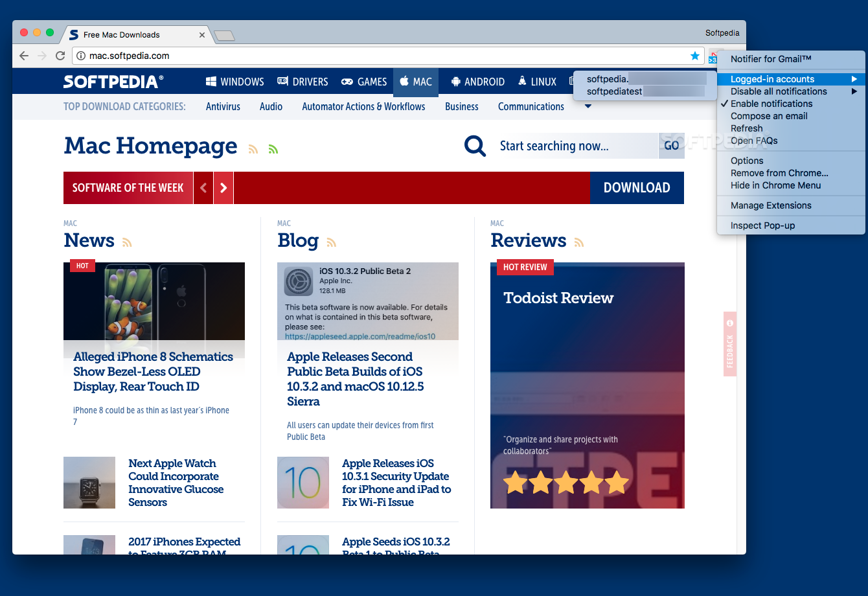
Task: Open Next Apple Watch glucose sensors article
Action: pos(176,483)
